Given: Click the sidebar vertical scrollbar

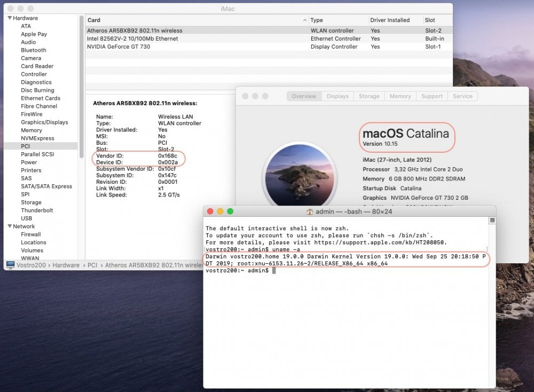Looking at the screenshot, I should [82, 80].
